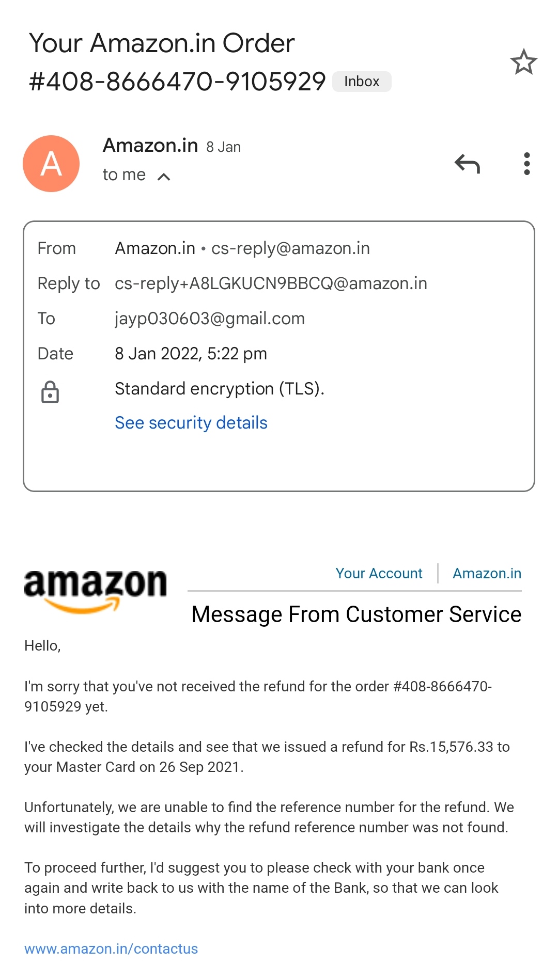
Task: Tap the Inbox label chip
Action: (362, 82)
